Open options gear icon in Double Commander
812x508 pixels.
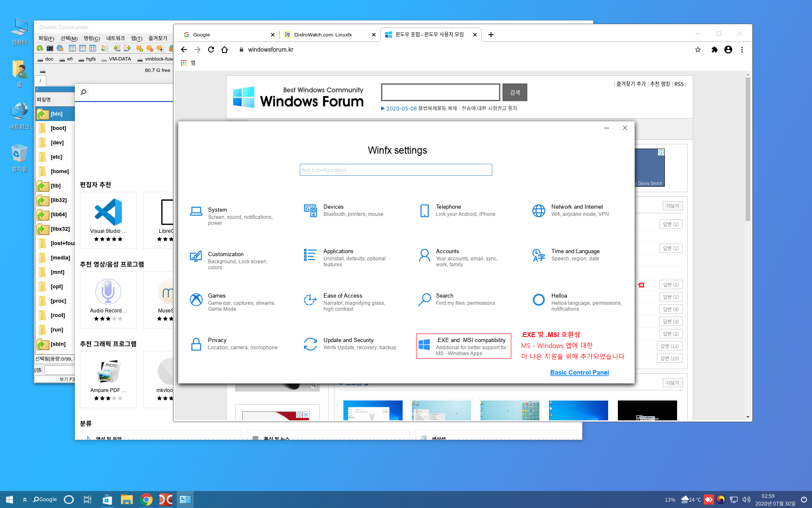(x=60, y=48)
